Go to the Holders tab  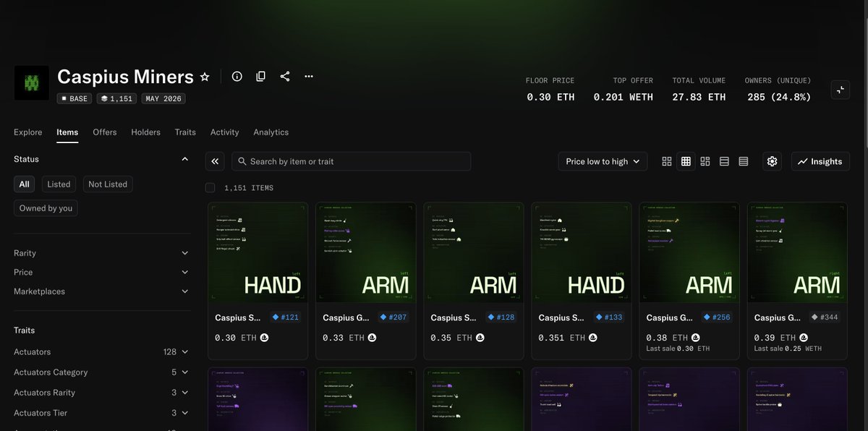(x=145, y=132)
